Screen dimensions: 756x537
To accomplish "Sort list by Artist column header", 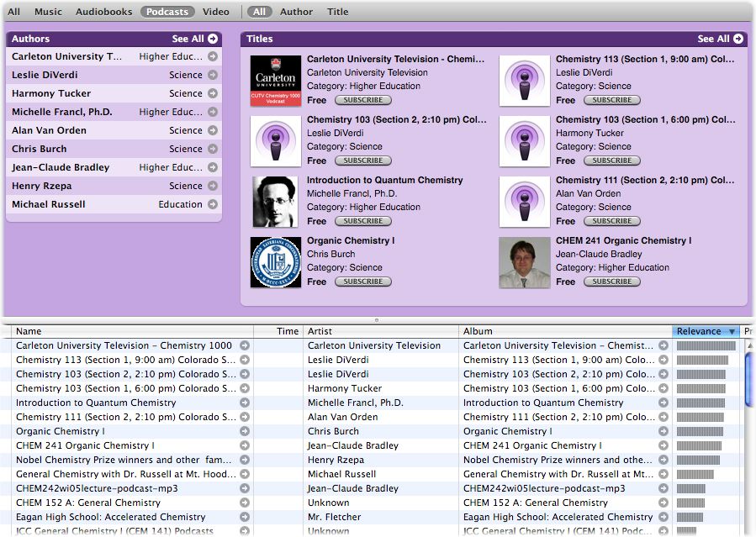I will pyautogui.click(x=381, y=331).
